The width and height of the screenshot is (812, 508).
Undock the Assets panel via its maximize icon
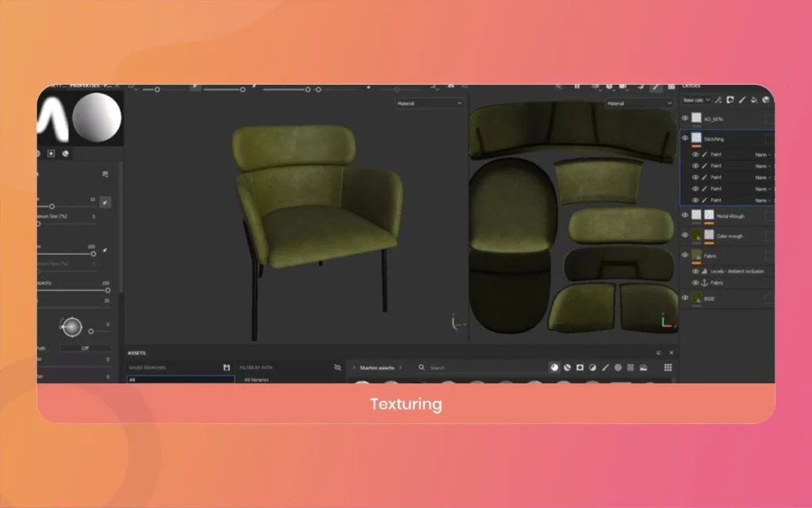pyautogui.click(x=659, y=352)
